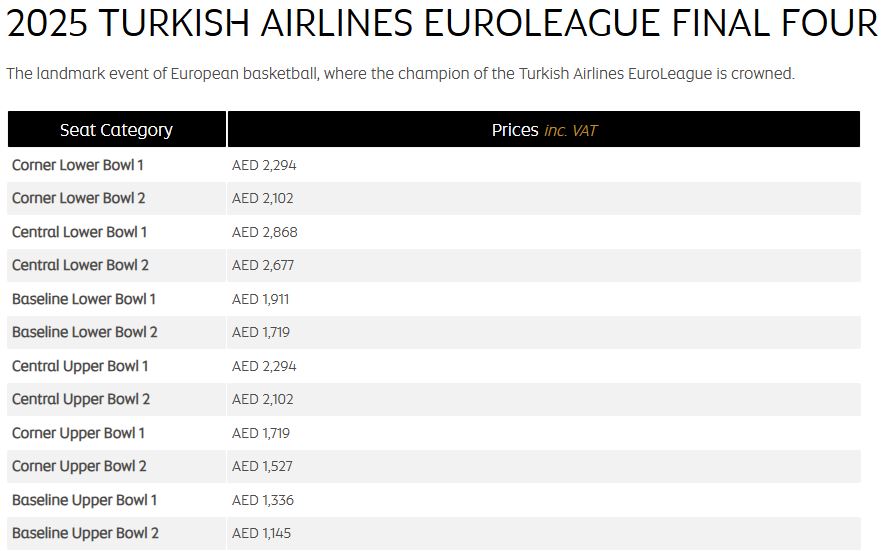Viewport: 882px width, 551px height.
Task: Click the AED 1,336 price cell
Action: pyautogui.click(x=263, y=500)
